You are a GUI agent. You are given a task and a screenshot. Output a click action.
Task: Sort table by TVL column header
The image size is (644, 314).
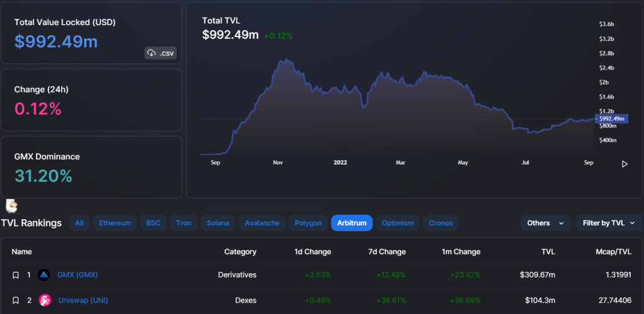pos(548,252)
